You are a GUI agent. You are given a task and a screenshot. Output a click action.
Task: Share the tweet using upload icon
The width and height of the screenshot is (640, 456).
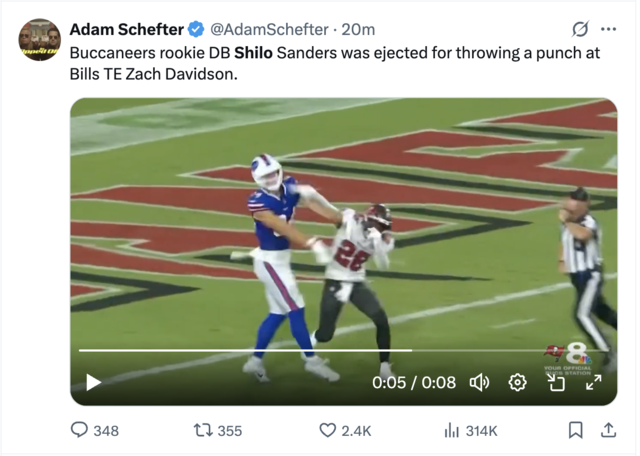coord(608,430)
